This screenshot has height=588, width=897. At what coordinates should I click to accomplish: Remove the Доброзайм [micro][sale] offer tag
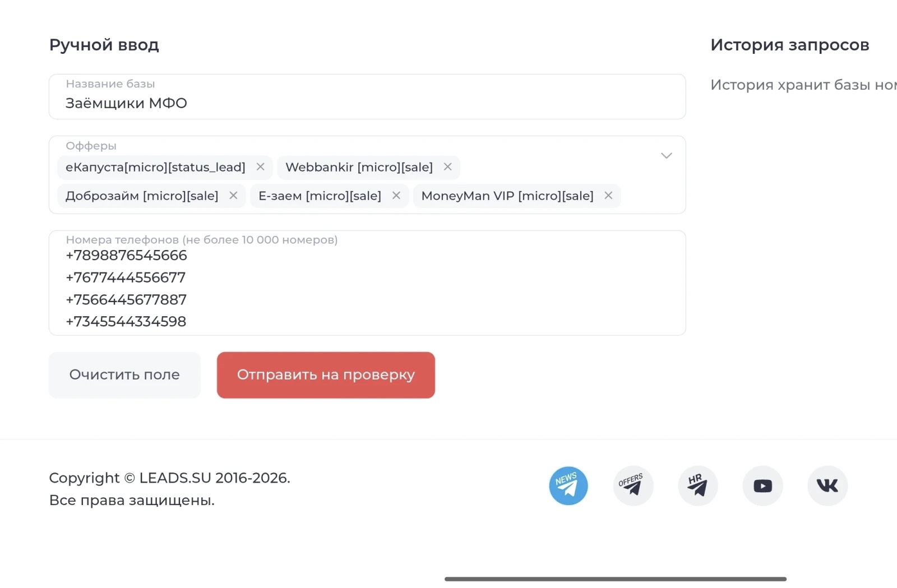pos(234,196)
